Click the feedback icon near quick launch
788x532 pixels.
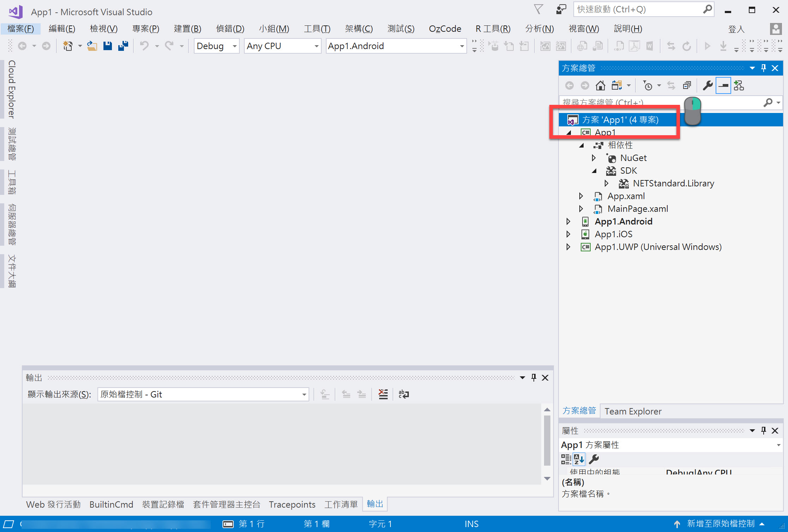click(x=561, y=10)
